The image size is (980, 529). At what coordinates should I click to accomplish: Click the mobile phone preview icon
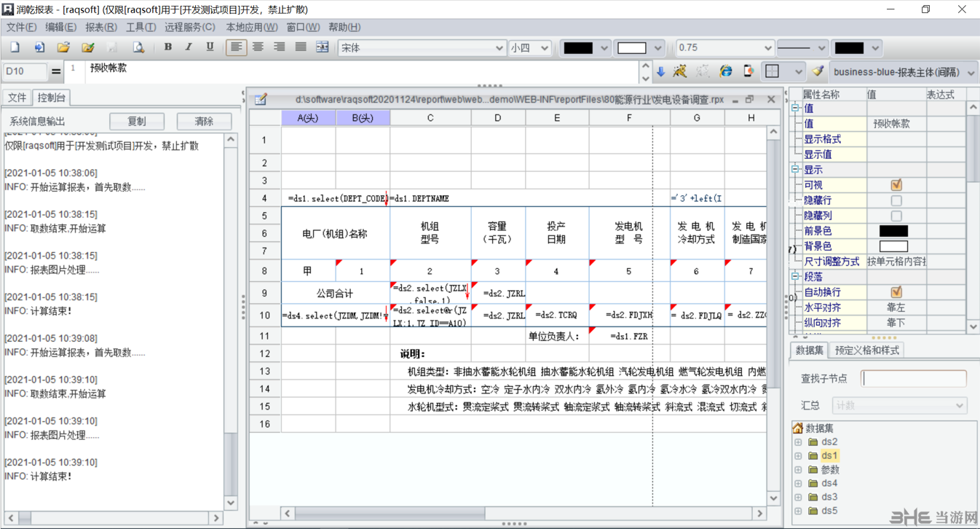(x=748, y=71)
